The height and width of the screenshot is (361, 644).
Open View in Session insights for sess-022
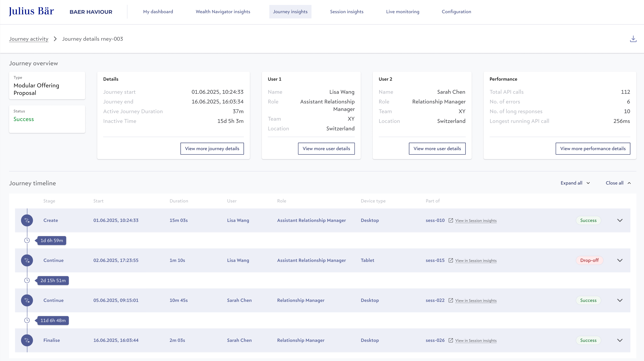[476, 301]
